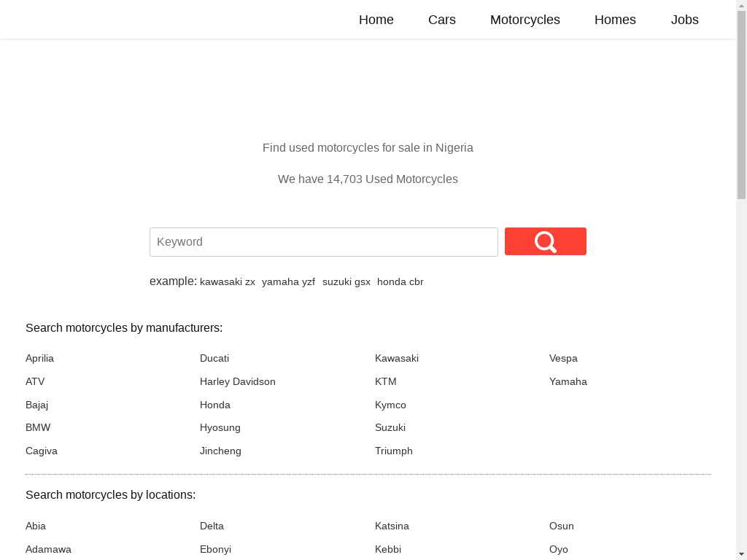Open the Adamawa location link
The height and width of the screenshot is (560, 747).
[48, 550]
